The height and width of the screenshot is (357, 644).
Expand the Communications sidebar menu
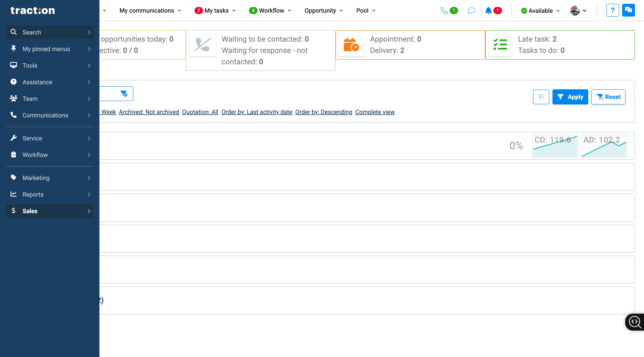[x=50, y=115]
